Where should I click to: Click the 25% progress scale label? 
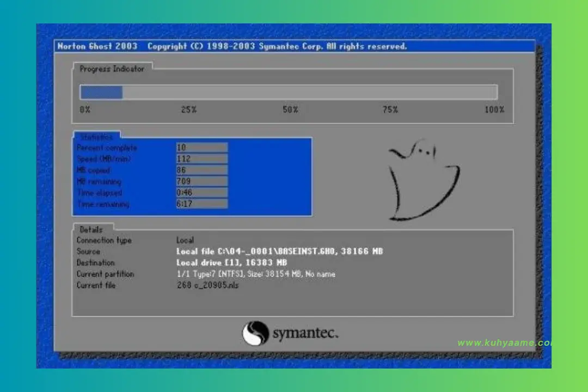coord(188,110)
